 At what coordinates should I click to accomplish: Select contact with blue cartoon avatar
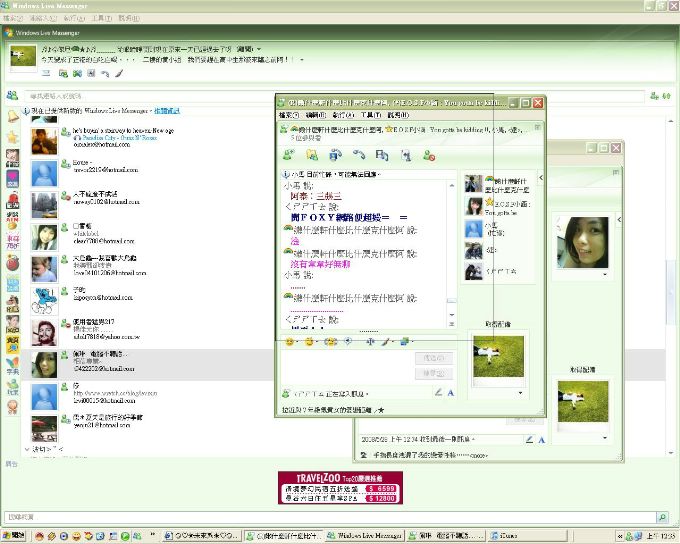[x=44, y=301]
